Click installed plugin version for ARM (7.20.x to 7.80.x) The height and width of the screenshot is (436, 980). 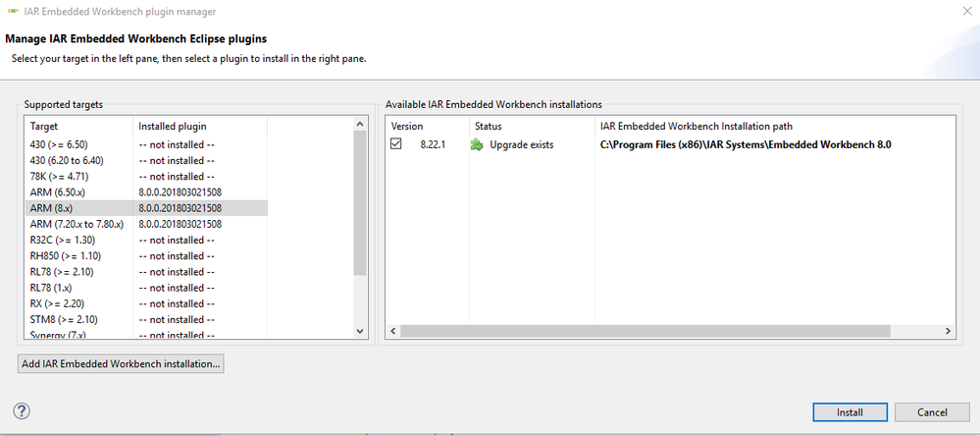(180, 224)
